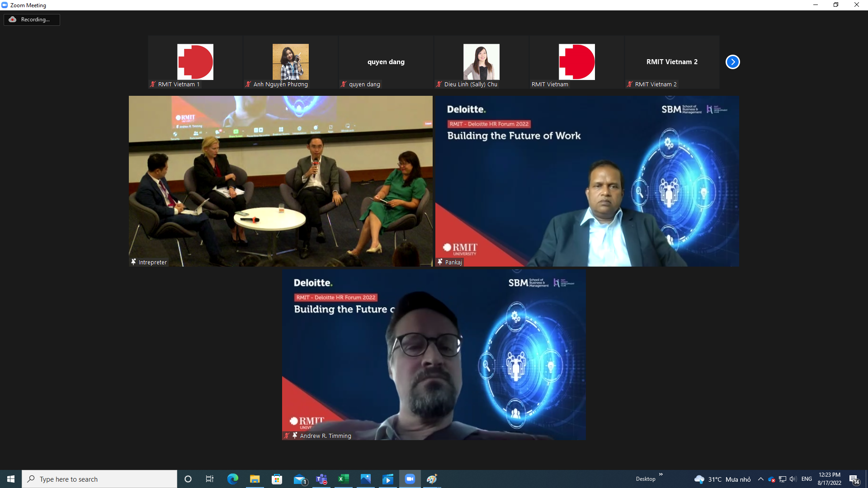This screenshot has width=868, height=488.
Task: Click the Type here to search box
Action: 99,479
